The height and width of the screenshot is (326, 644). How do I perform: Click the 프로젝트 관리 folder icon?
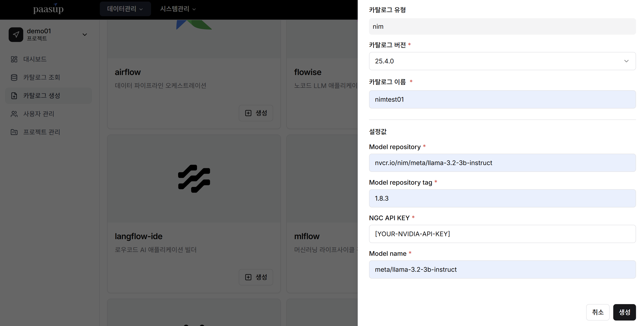14,132
